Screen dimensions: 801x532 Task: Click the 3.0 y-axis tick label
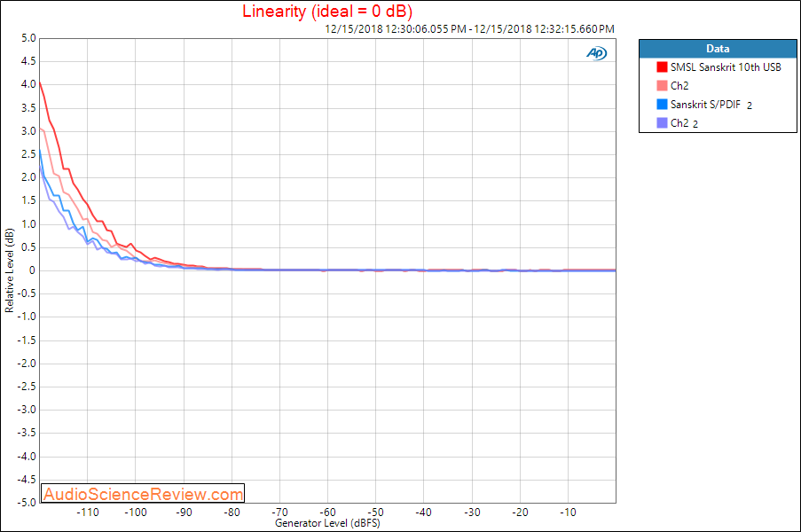[x=28, y=131]
